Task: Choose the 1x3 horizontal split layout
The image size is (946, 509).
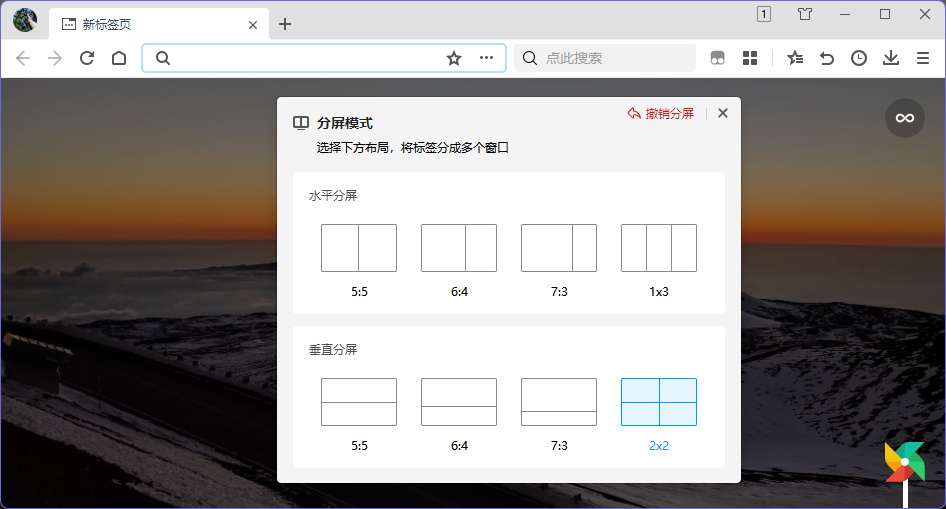Action: [659, 248]
